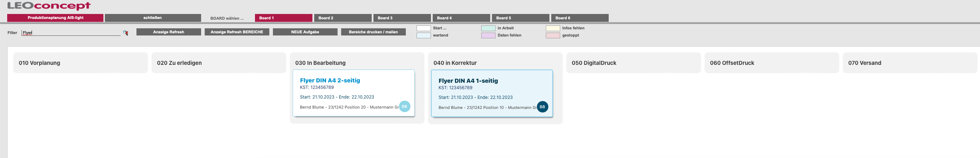Click Bereiche drucken / mailen
The width and height of the screenshot is (980, 158).
[373, 32]
